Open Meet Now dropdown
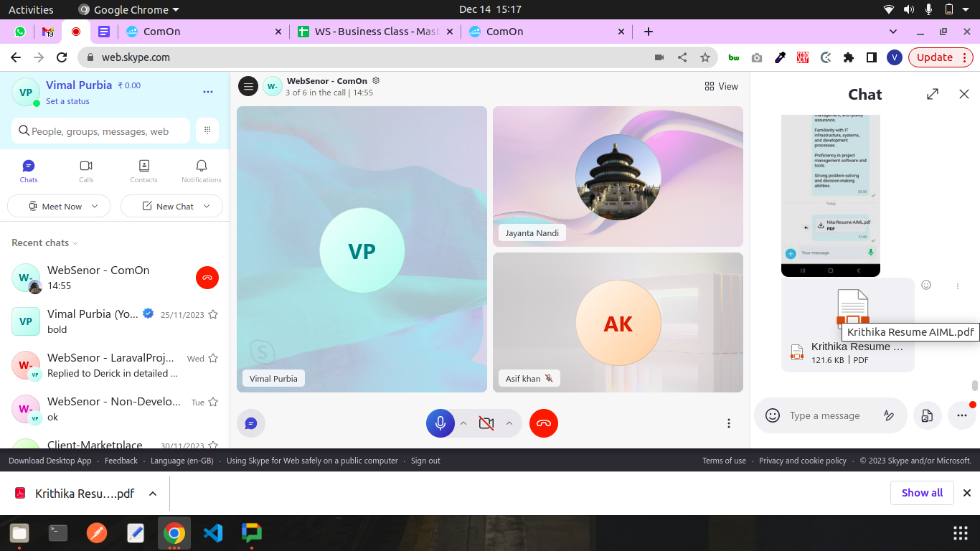 pos(58,207)
